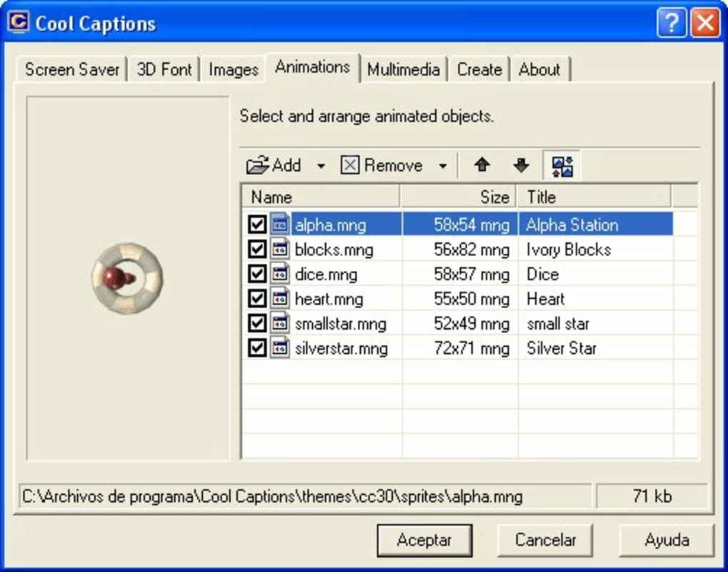Screen dimensions: 728x572
Task: Uncheck the blocks.mng checkbox
Action: point(256,249)
